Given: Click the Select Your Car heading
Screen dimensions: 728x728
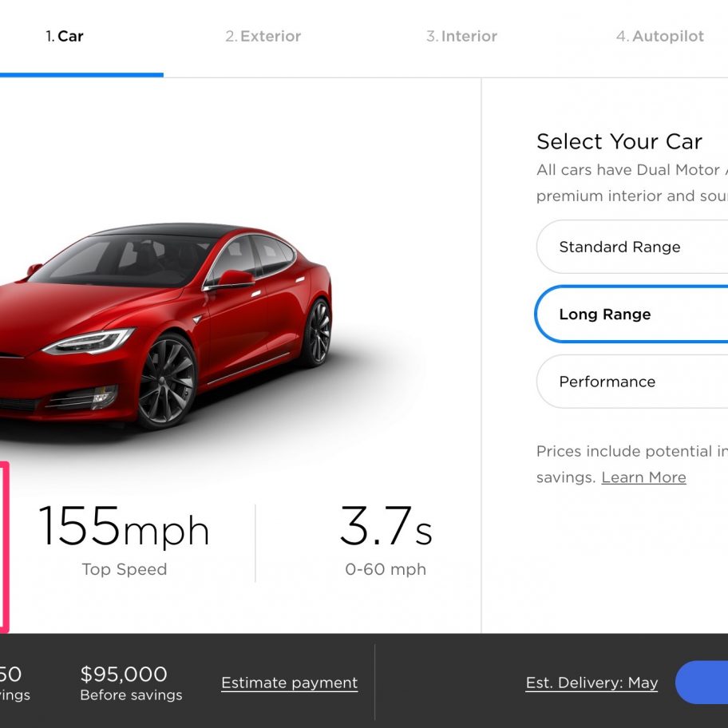Looking at the screenshot, I should (x=619, y=141).
